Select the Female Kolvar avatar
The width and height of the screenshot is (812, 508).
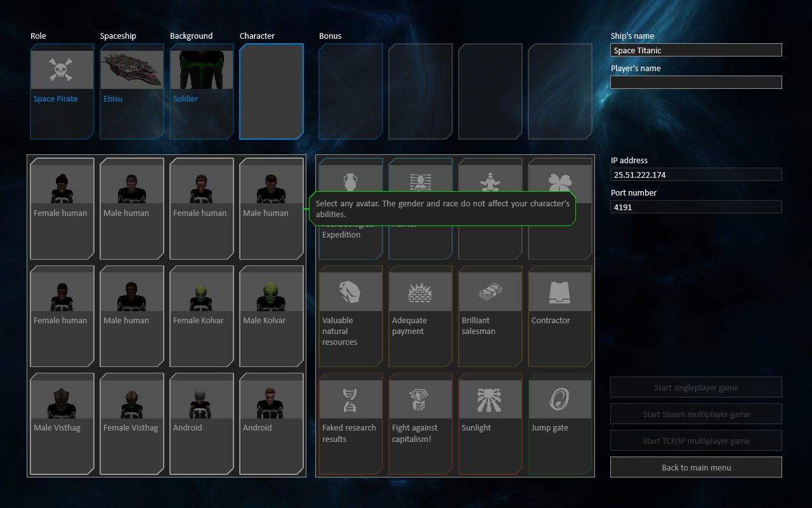point(202,316)
